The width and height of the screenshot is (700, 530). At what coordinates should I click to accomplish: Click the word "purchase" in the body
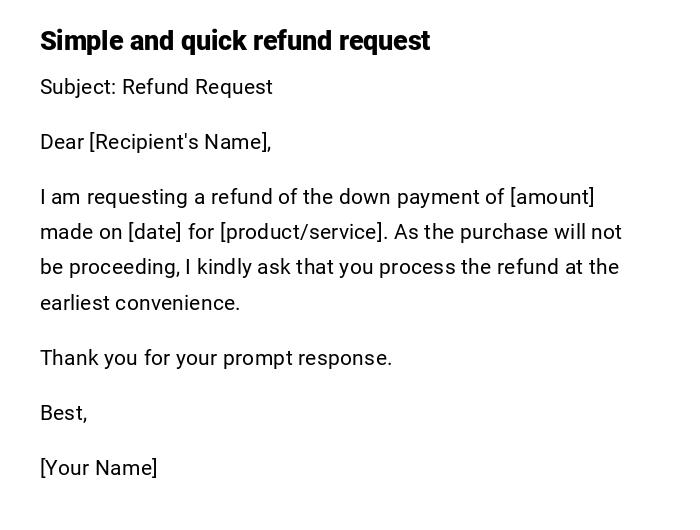(x=508, y=232)
